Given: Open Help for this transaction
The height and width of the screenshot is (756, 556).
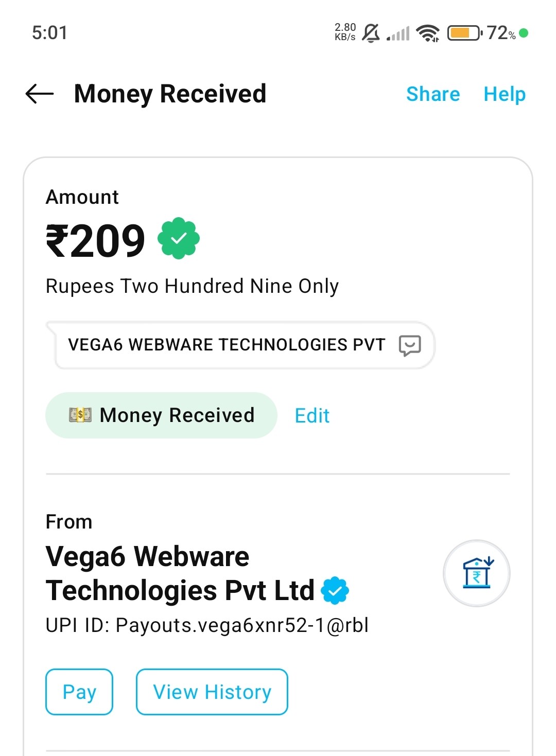Looking at the screenshot, I should coord(505,94).
